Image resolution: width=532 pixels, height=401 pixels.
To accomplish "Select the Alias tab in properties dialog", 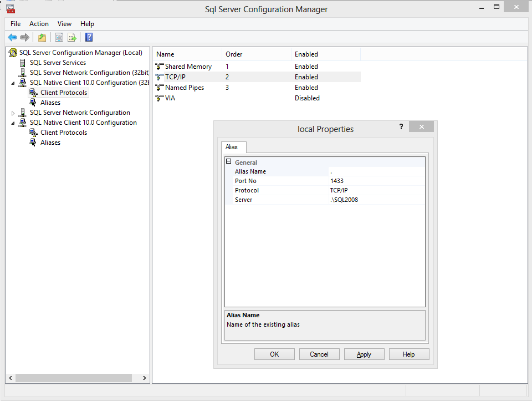I will coord(233,147).
